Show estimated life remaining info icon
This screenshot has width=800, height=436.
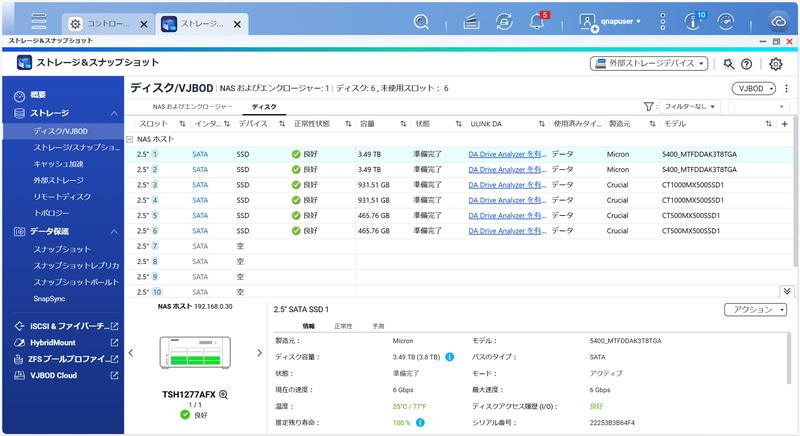(420, 423)
